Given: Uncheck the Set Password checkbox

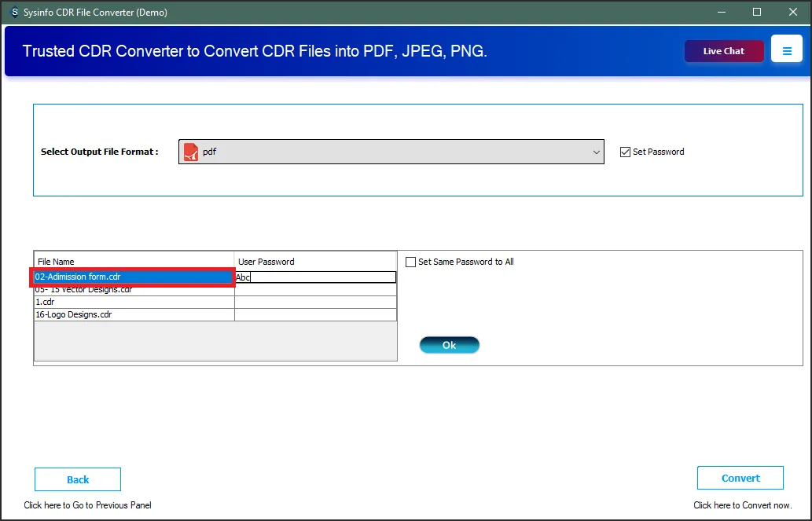Looking at the screenshot, I should click(x=625, y=152).
